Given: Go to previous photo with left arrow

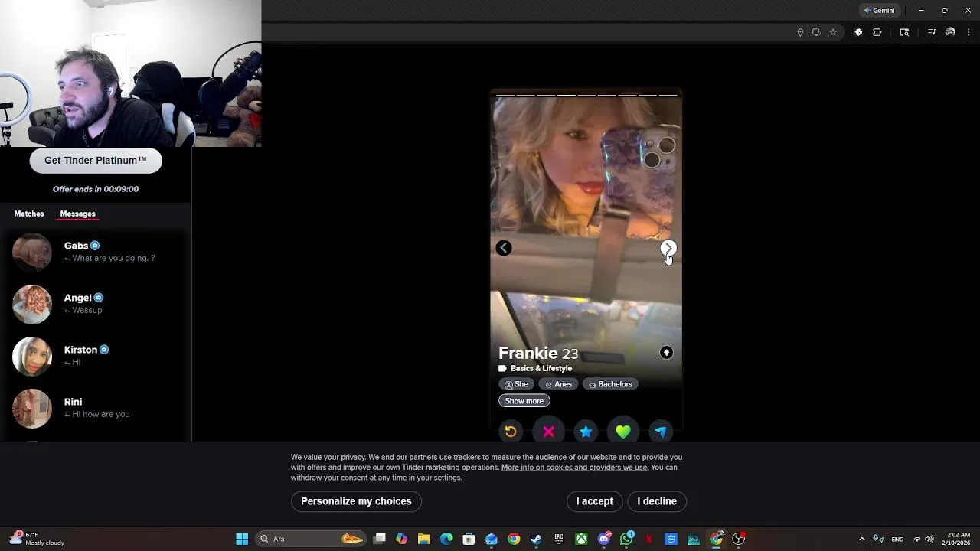Looking at the screenshot, I should point(504,248).
